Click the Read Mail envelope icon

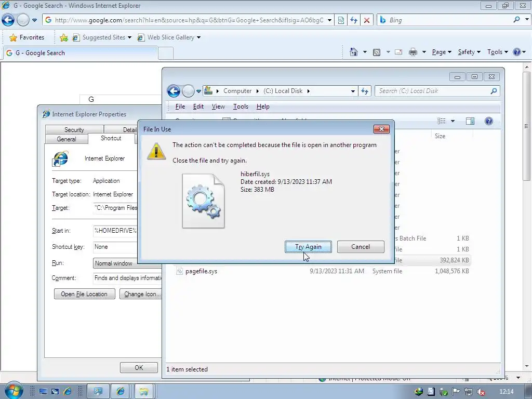[x=398, y=52]
